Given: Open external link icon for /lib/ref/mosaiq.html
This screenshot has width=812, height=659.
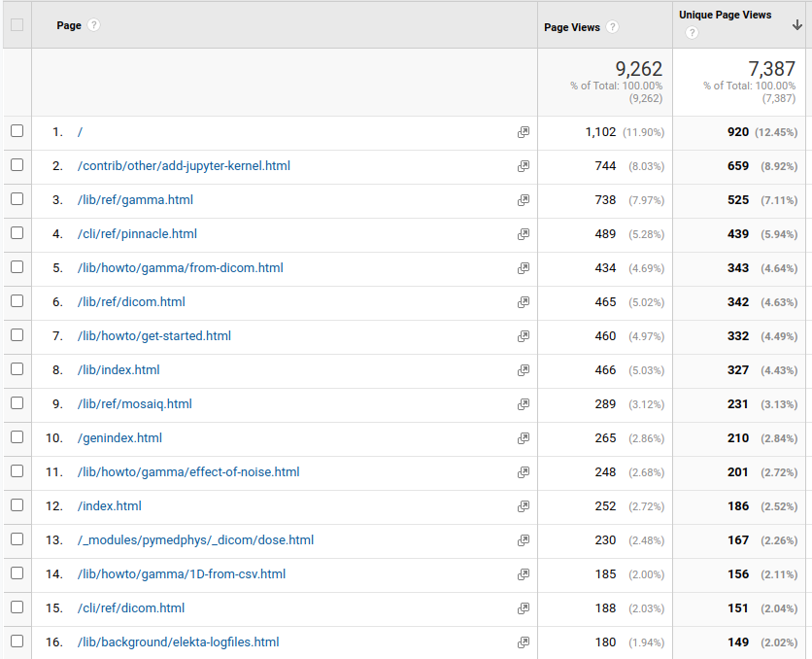Looking at the screenshot, I should pos(524,404).
